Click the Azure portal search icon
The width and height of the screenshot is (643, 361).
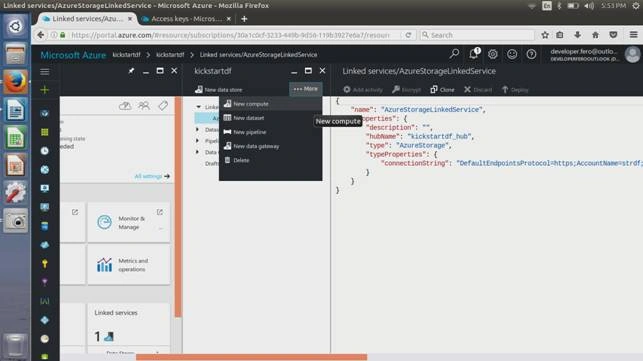(454, 54)
